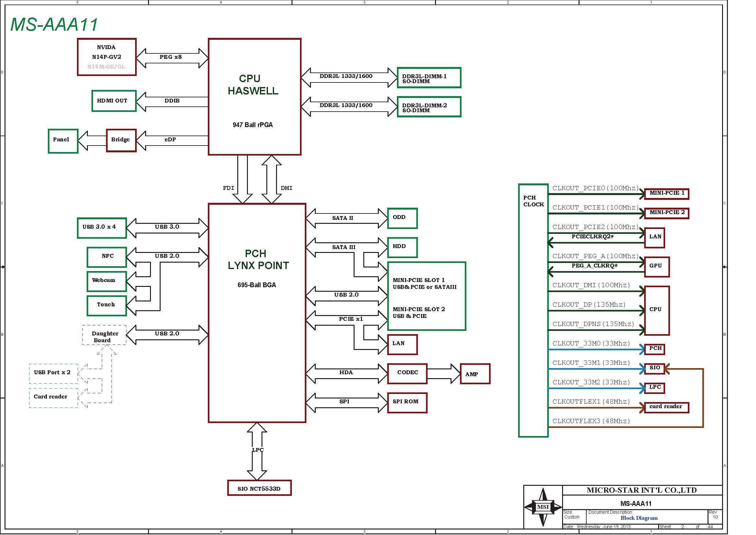
Task: Select the ODD block
Action: click(x=402, y=218)
